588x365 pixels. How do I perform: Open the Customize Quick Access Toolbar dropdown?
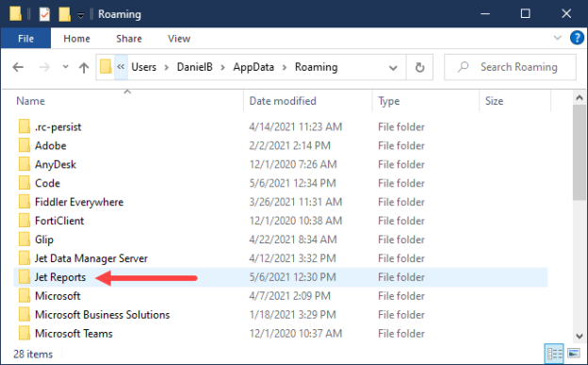coord(81,15)
